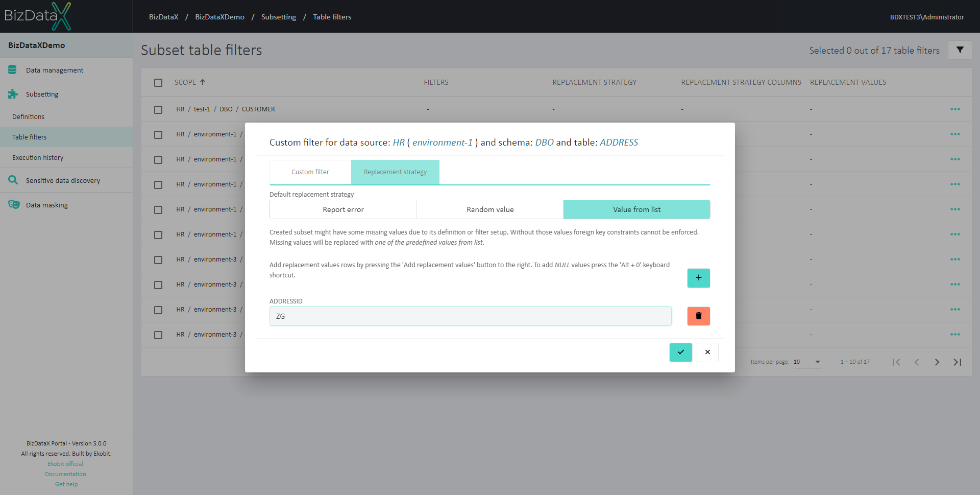Screen dimensions: 980x495
Task: Click the BizDataX logo
Action: tap(38, 16)
